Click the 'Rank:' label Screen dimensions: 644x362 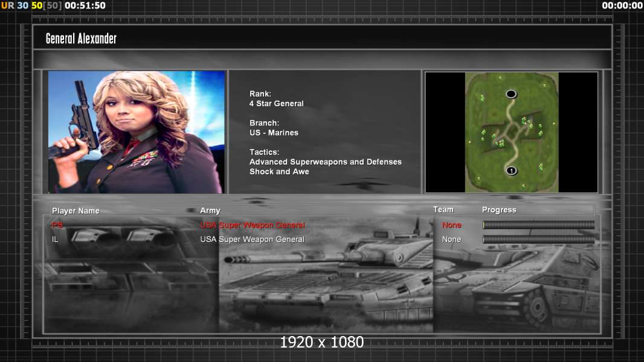pos(260,94)
